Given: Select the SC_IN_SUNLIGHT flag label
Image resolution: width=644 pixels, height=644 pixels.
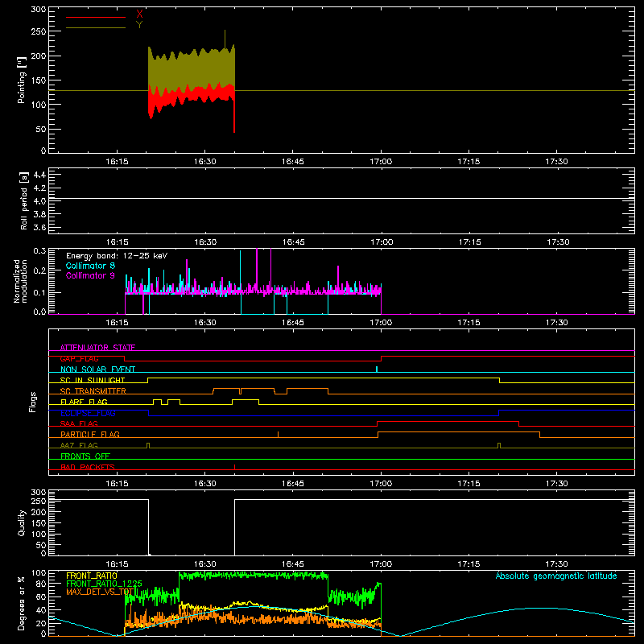Looking at the screenshot, I should [x=93, y=380].
